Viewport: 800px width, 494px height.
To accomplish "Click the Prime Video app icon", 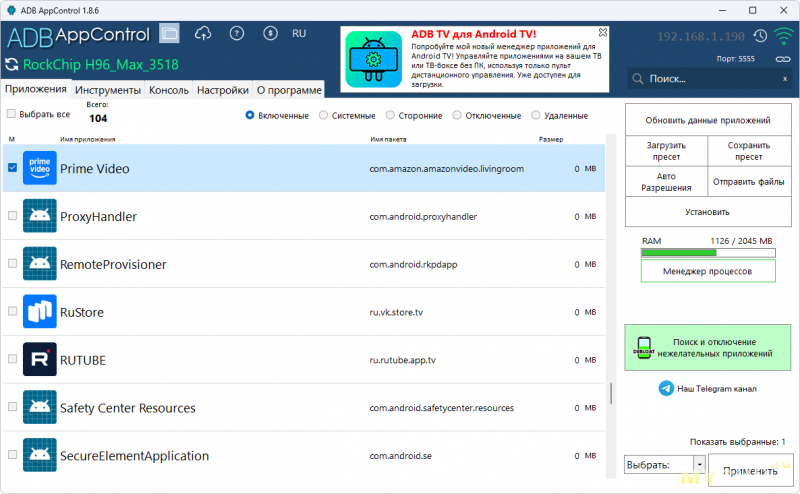I will [x=40, y=168].
